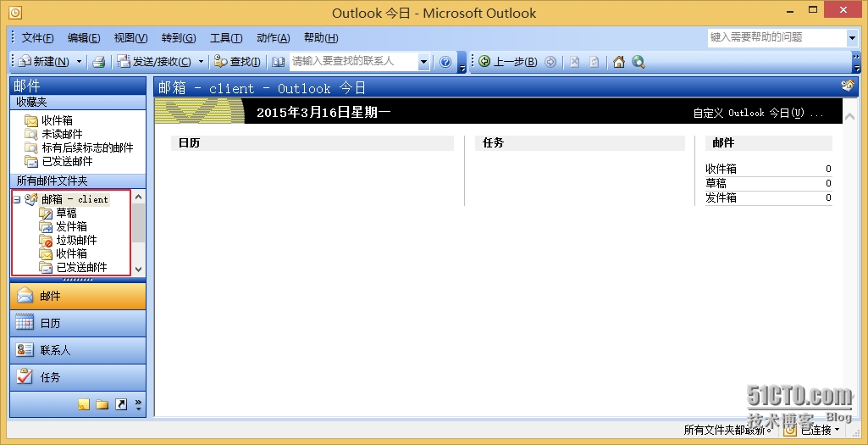This screenshot has height=445, width=868.
Task: Open the File (文件) menu
Action: point(37,37)
